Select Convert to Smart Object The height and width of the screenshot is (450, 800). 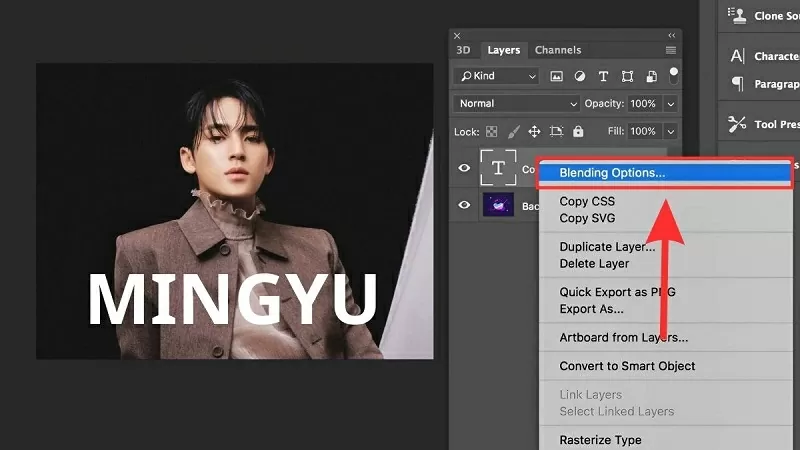pos(627,366)
